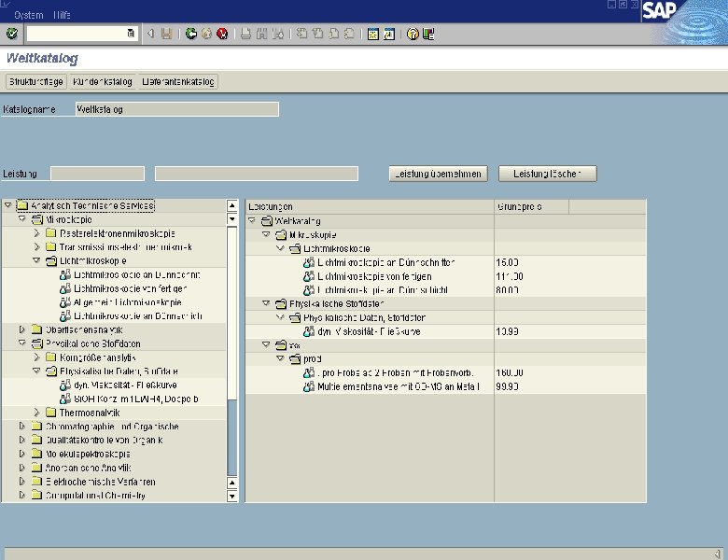The width and height of the screenshot is (728, 560).
Task: Click folder icon of Rasterelektronenmikroskopie
Action: 51,233
